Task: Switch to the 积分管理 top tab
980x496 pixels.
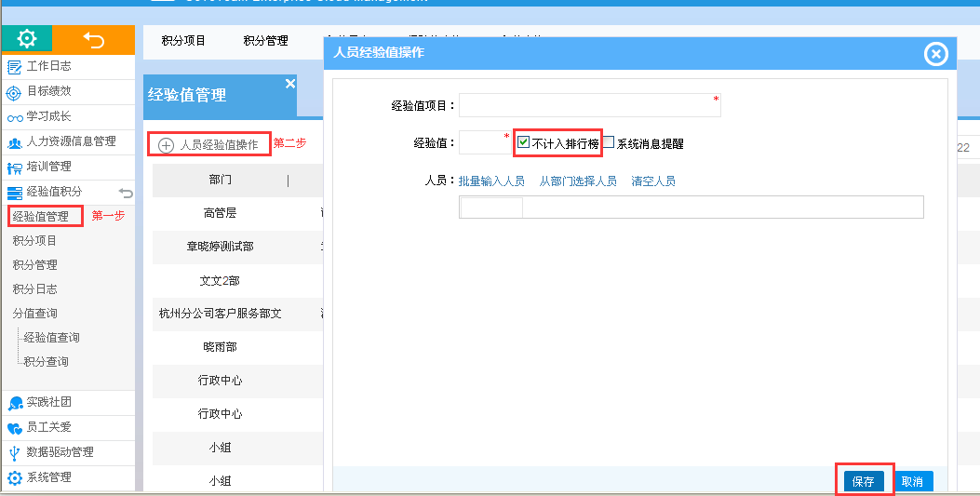Action: (x=265, y=41)
